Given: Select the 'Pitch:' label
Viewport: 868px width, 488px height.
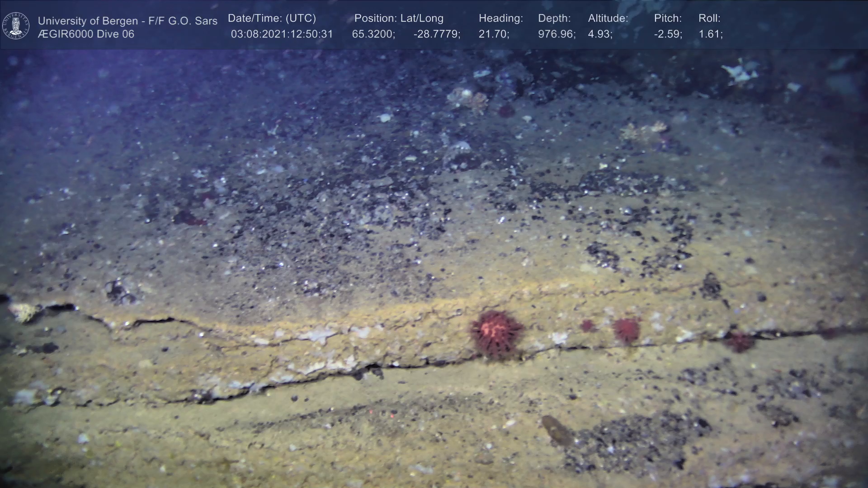Looking at the screenshot, I should 668,19.
